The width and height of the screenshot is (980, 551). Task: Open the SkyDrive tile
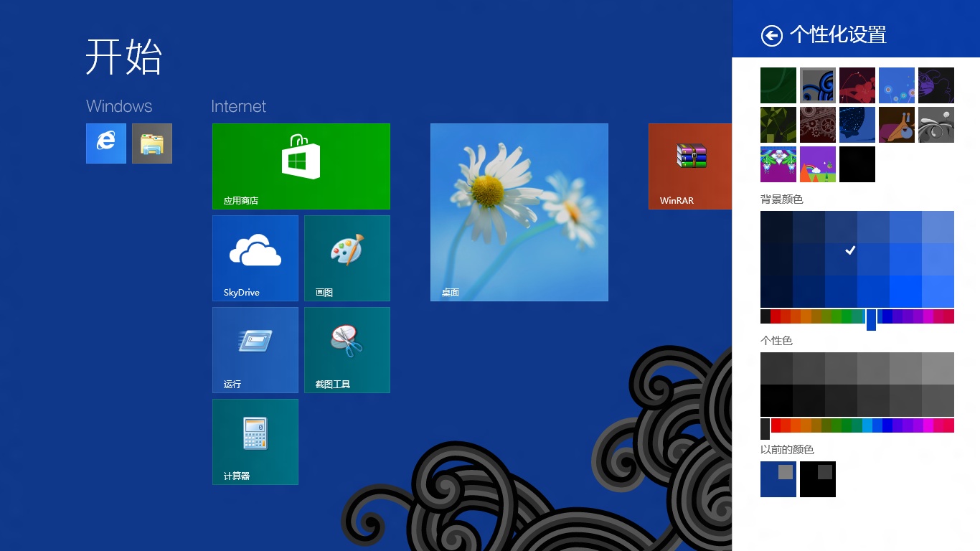255,258
